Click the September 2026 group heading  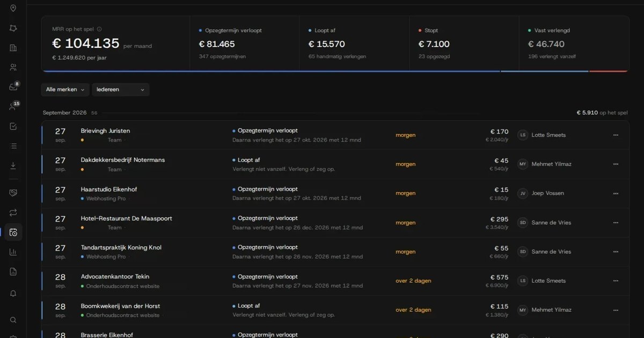click(64, 113)
